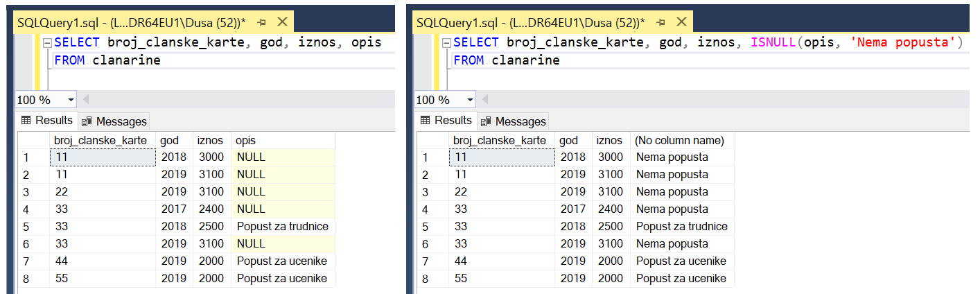
Task: Switch to Messages tab in right pane
Action: tap(514, 121)
